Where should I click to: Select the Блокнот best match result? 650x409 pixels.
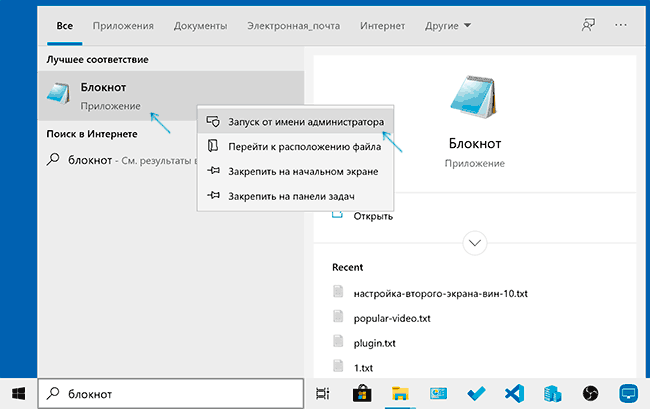coord(171,96)
